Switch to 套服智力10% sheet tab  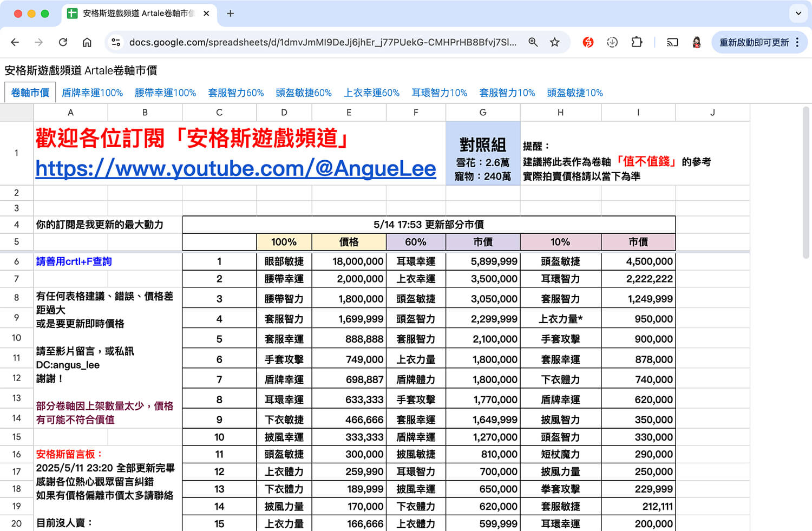tap(507, 93)
